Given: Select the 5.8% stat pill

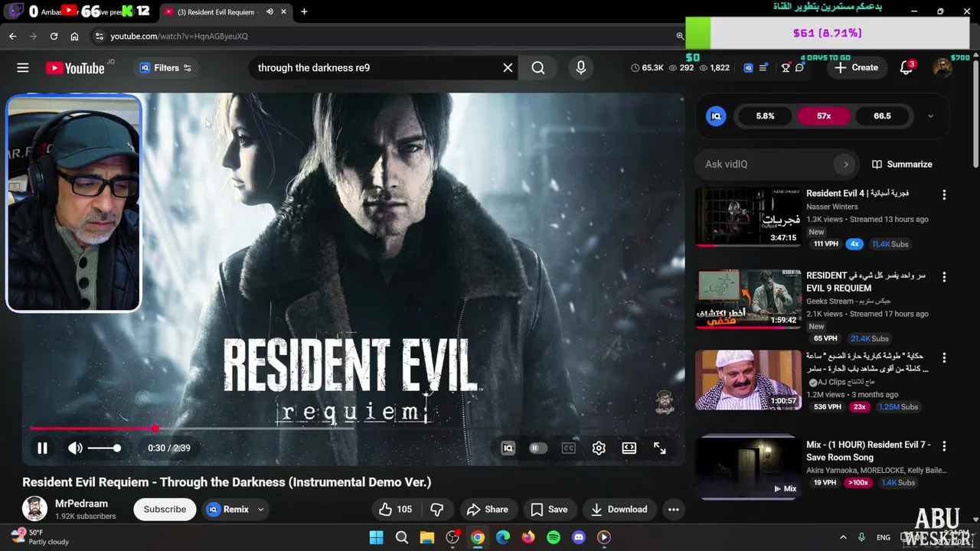Looking at the screenshot, I should 765,116.
